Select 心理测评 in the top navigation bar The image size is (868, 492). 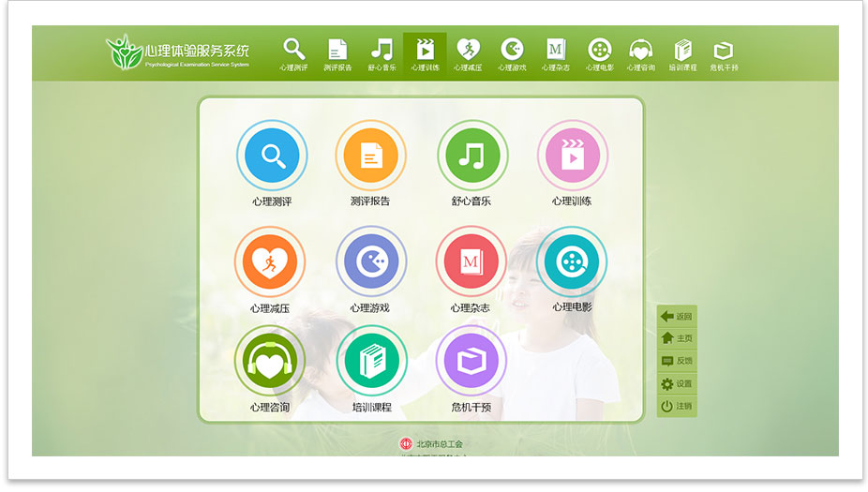[x=293, y=55]
